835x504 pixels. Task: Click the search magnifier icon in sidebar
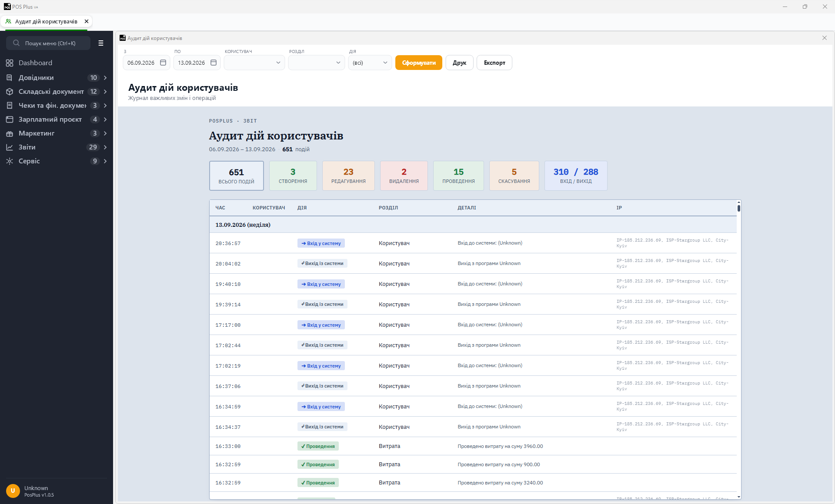pyautogui.click(x=16, y=43)
